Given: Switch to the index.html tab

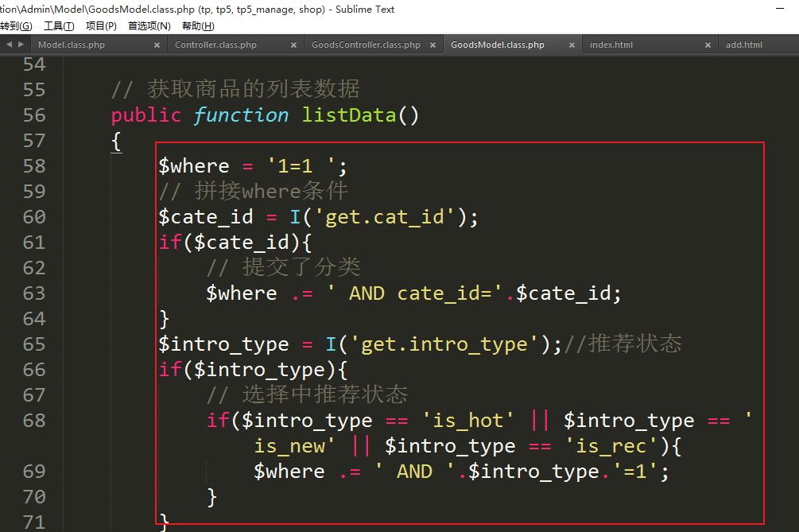Looking at the screenshot, I should tap(611, 45).
